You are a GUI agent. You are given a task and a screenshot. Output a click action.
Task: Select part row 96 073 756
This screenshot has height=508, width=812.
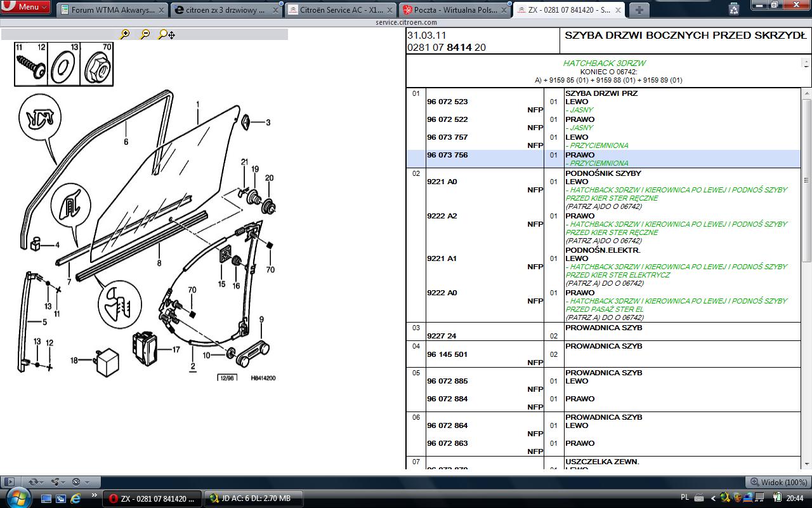pos(447,155)
